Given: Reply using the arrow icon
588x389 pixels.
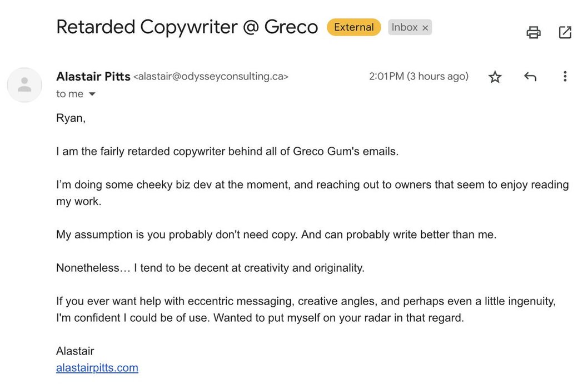Looking at the screenshot, I should point(530,77).
